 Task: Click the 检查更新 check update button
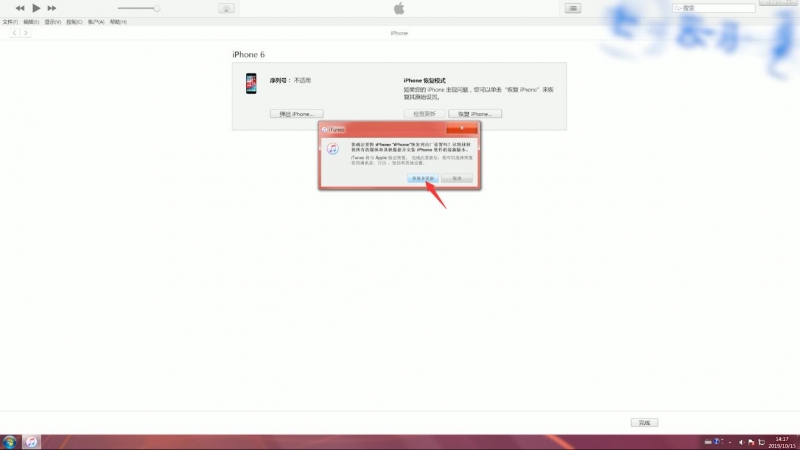[424, 114]
